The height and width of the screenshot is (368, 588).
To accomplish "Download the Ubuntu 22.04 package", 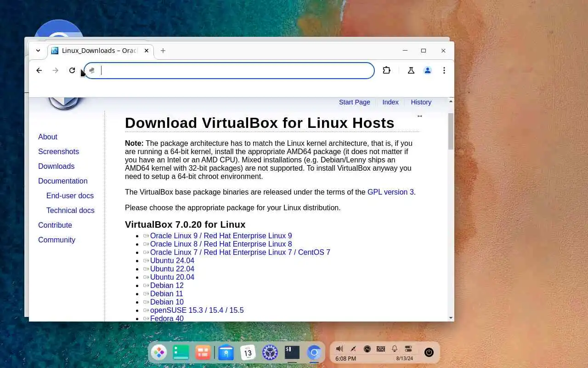I will [172, 269].
